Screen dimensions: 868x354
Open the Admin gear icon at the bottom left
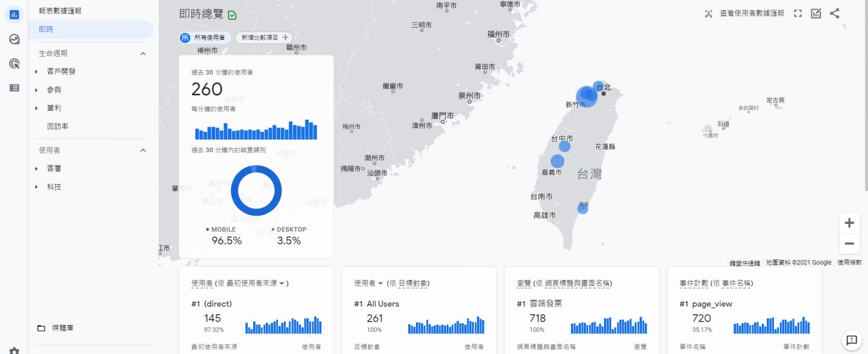point(14,350)
